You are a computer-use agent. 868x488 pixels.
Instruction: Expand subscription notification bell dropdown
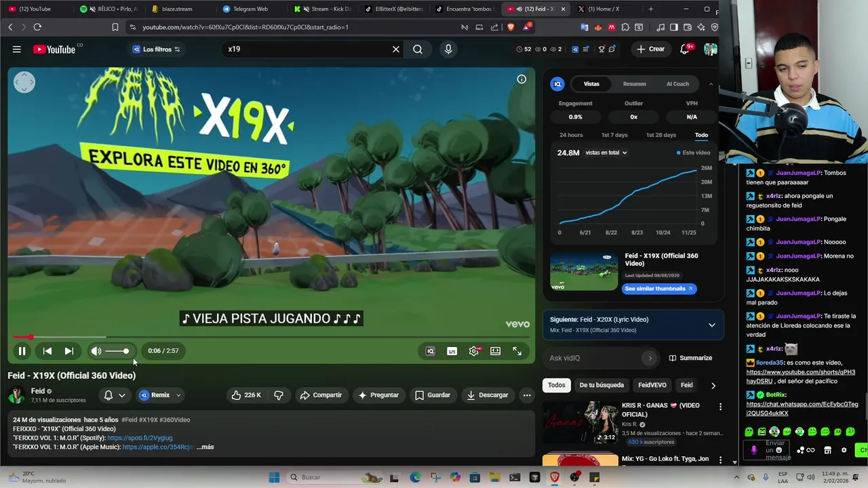(x=115, y=395)
